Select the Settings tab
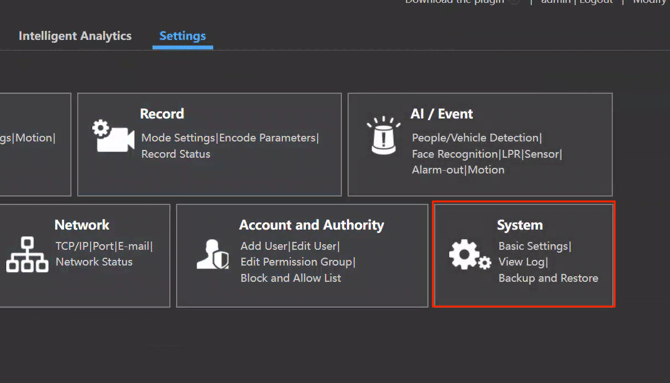The height and width of the screenshot is (383, 670). 182,36
